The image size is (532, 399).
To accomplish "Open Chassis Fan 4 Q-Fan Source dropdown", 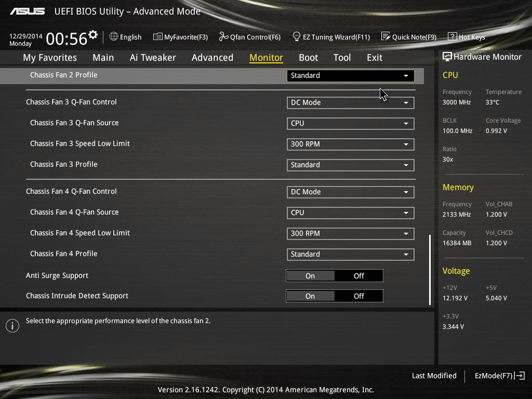I will 351,212.
